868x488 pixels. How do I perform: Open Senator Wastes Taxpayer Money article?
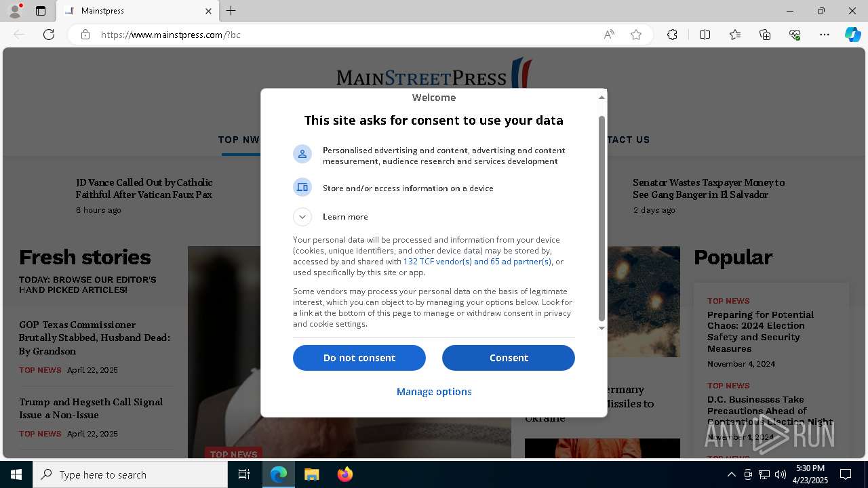tap(709, 188)
